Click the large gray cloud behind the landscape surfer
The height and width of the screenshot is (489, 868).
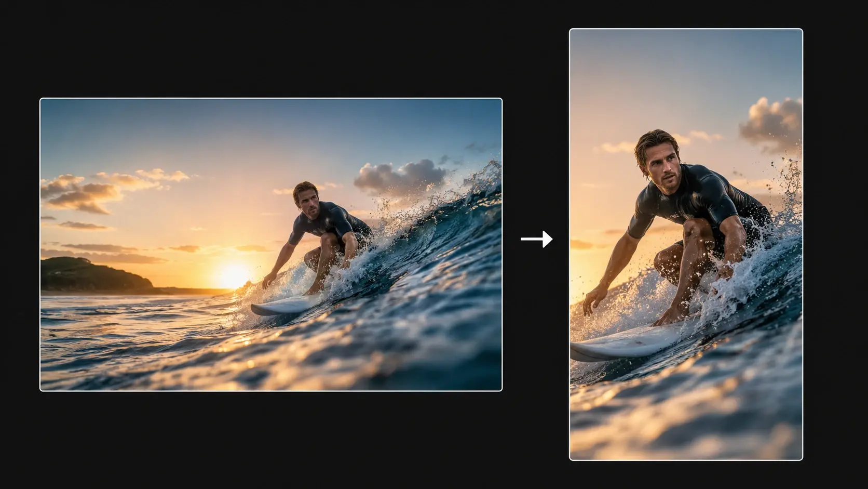[x=399, y=178]
